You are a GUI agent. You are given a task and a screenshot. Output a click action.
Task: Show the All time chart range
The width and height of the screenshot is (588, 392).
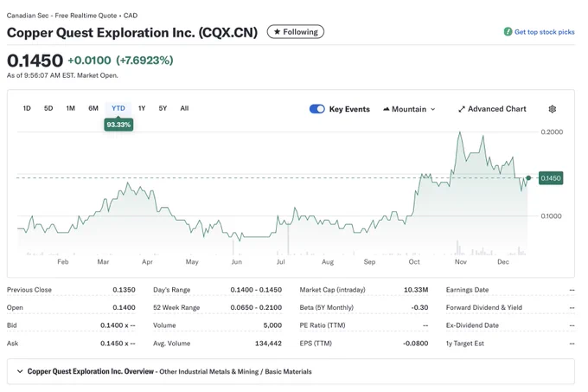pyautogui.click(x=184, y=108)
